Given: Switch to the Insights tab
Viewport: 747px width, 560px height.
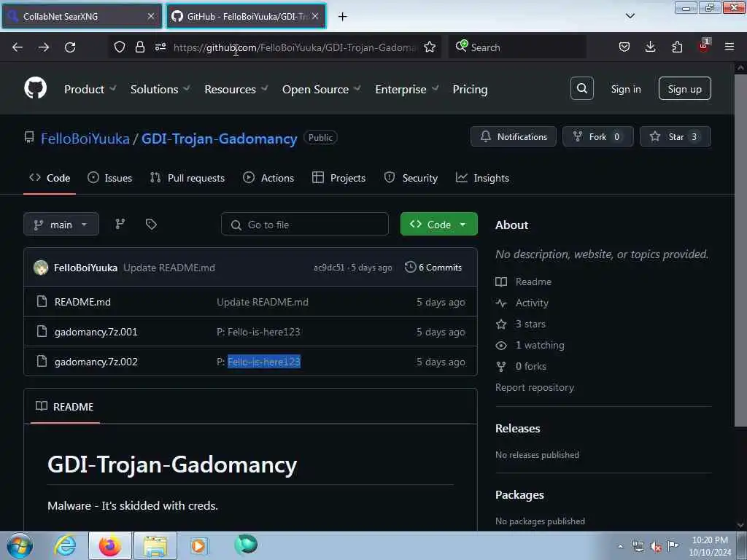Looking at the screenshot, I should (483, 178).
